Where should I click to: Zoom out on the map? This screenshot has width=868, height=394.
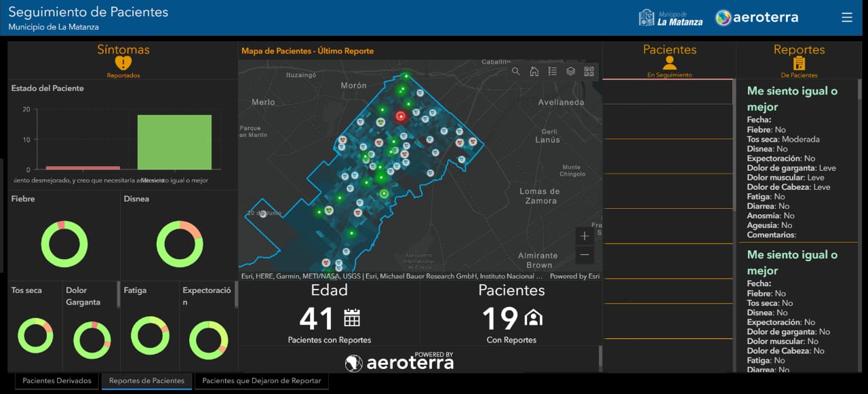(x=585, y=255)
